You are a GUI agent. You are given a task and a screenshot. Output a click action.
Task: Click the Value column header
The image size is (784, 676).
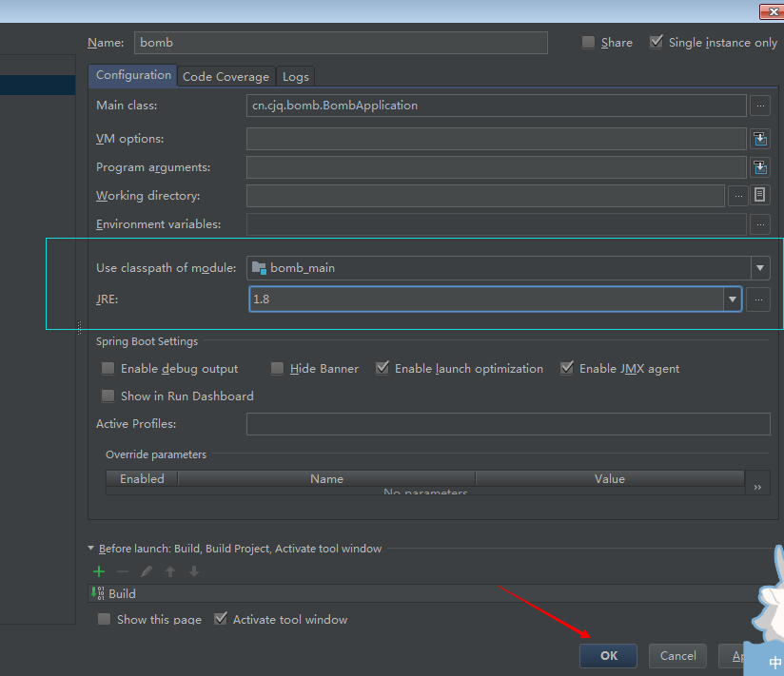pos(610,478)
